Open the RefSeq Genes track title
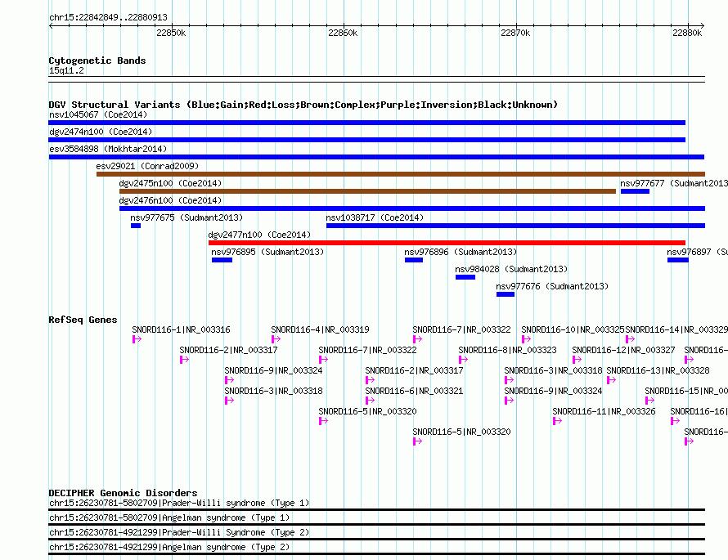 pyautogui.click(x=83, y=320)
